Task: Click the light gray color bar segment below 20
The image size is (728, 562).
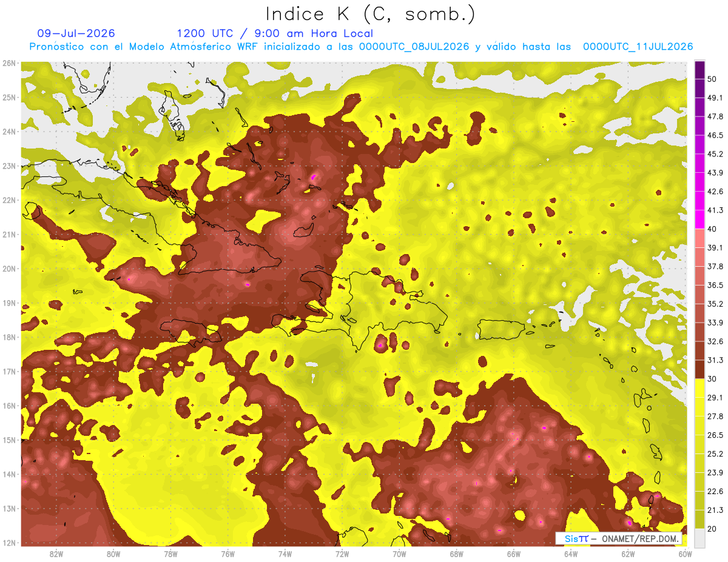Action: (x=699, y=538)
